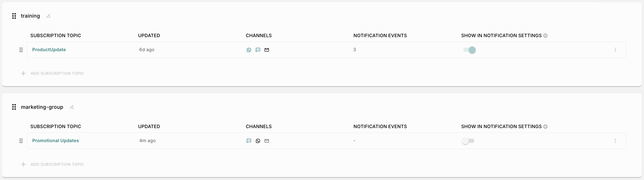Add subscription topic to training group

click(53, 74)
